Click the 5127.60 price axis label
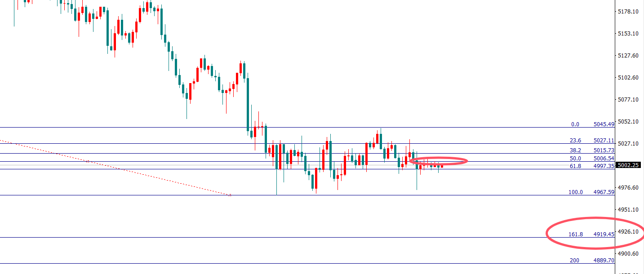The height and width of the screenshot is (274, 644). tap(629, 56)
